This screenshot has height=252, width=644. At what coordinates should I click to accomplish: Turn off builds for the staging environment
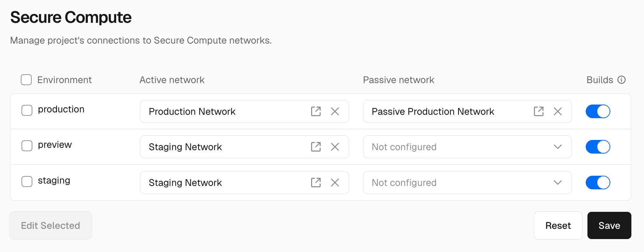click(x=598, y=183)
